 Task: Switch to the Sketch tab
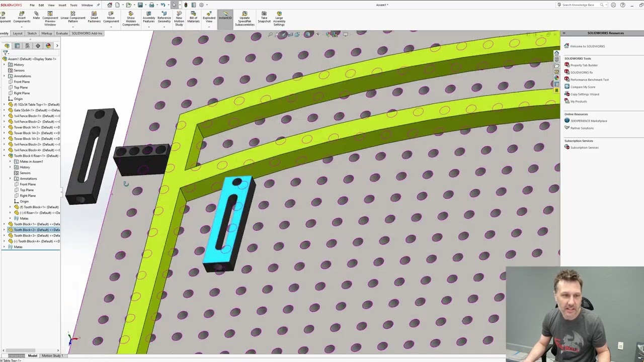click(x=32, y=33)
